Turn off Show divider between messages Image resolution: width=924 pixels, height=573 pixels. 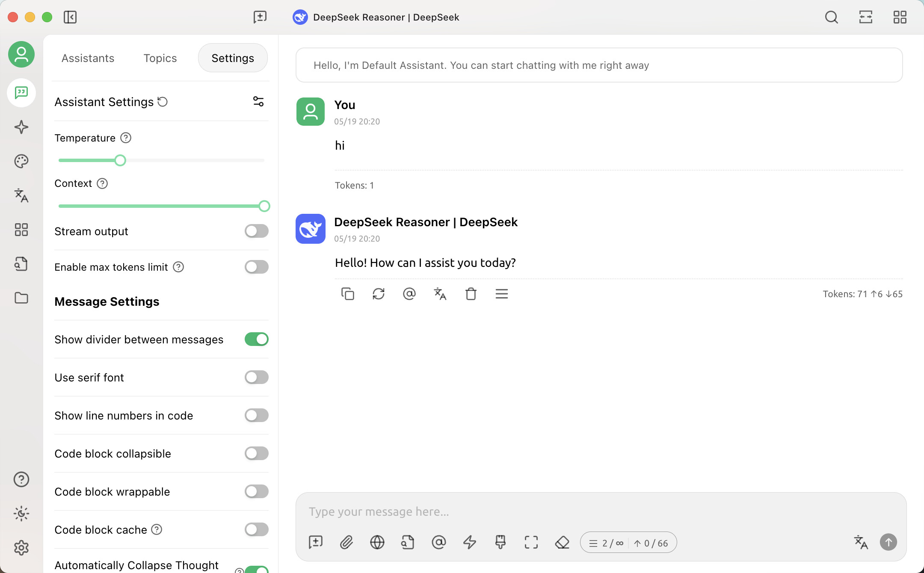click(x=256, y=340)
